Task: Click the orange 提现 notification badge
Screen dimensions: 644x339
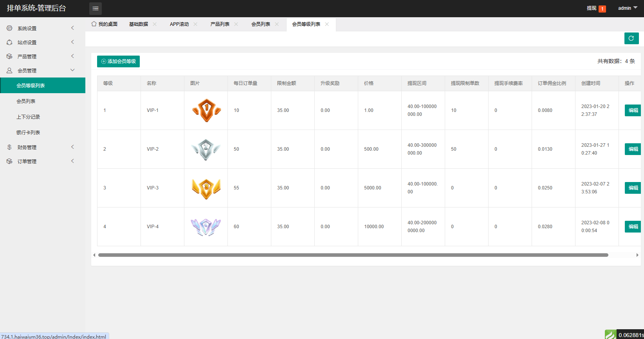Action: [x=602, y=9]
